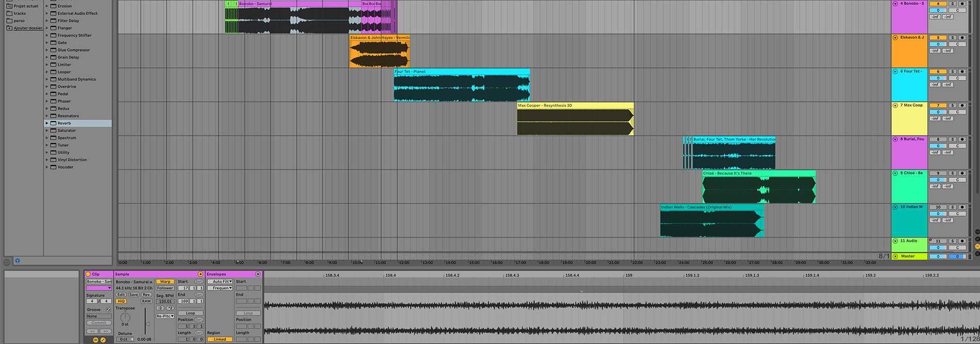Select External Audio Effect in the browser
This screenshot has width=980, height=344.
pos(77,13)
